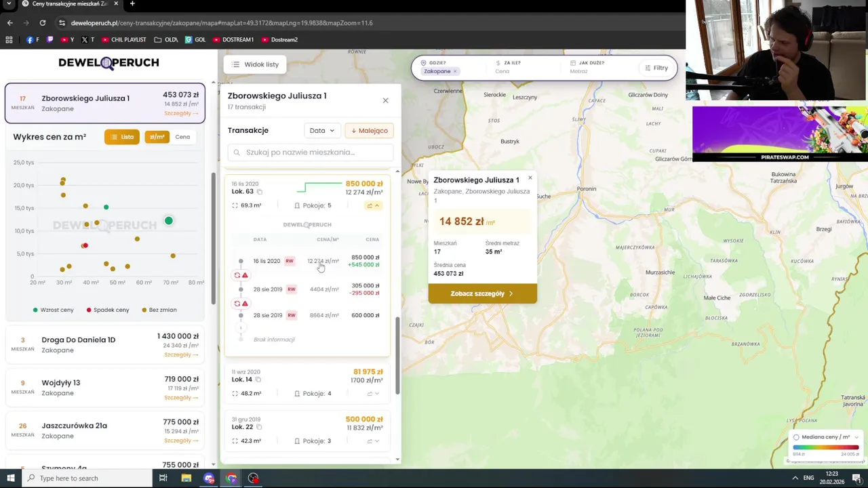Viewport: 868px width, 488px height.
Task: Close the transactions panel
Action: (x=385, y=100)
